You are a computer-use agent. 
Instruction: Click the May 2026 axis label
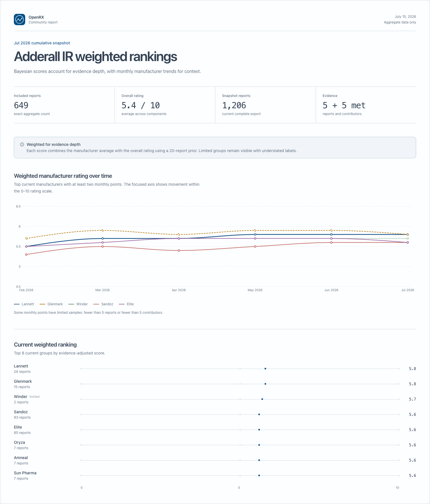coord(255,290)
